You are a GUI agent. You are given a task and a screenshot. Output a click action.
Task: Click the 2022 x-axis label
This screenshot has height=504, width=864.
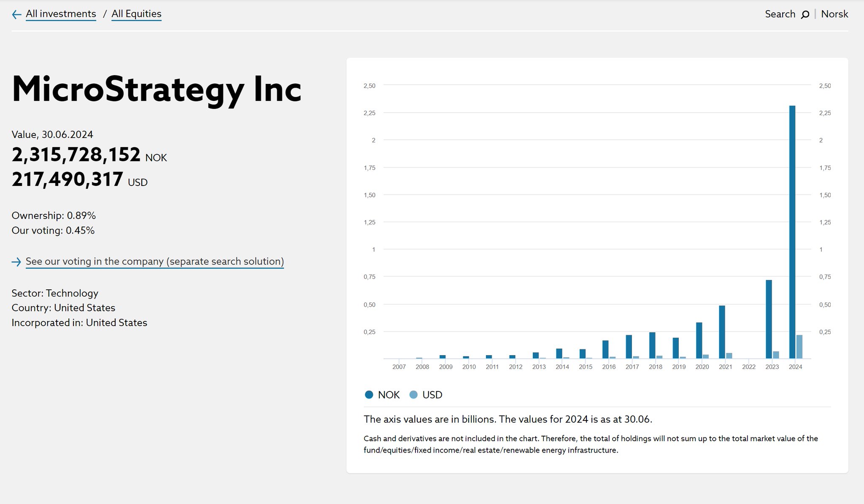(748, 367)
